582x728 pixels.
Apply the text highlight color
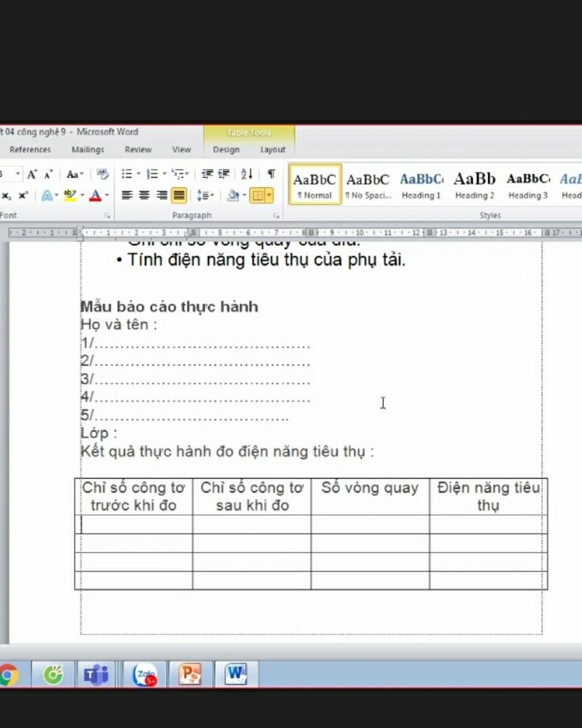point(70,196)
